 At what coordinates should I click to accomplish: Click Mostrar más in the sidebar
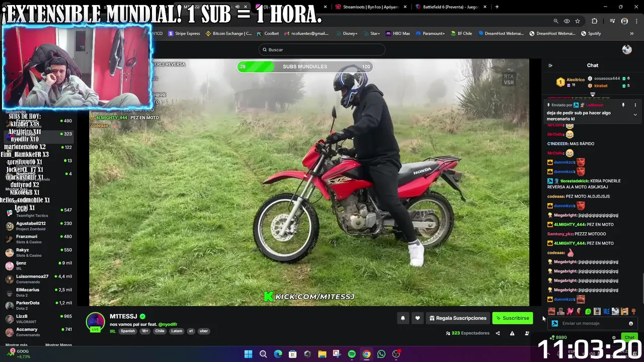16,345
